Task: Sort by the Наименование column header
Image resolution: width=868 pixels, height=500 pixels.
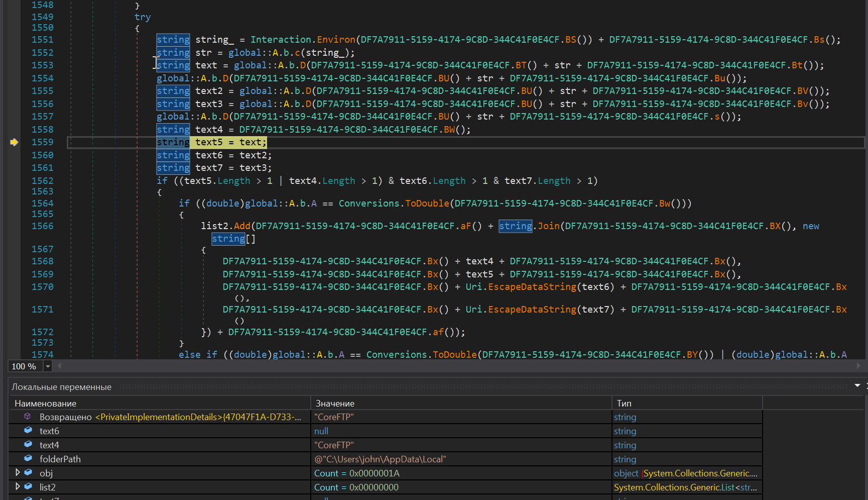Action: click(x=45, y=404)
